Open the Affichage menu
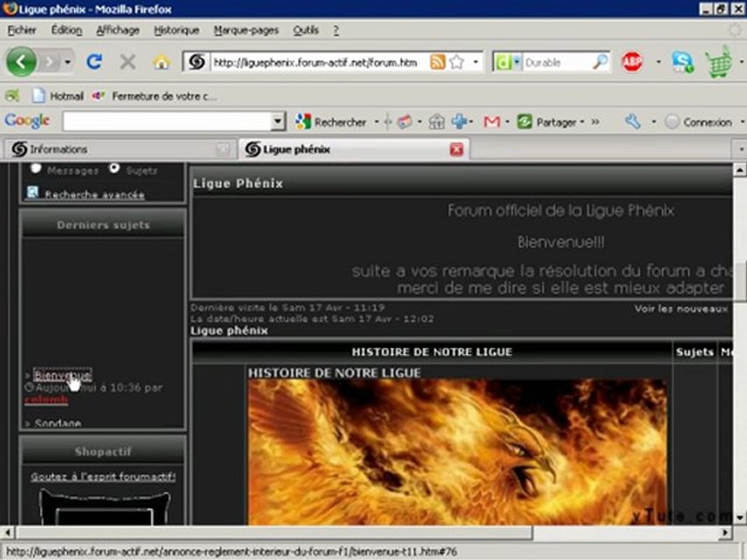747x560 pixels. point(117,30)
